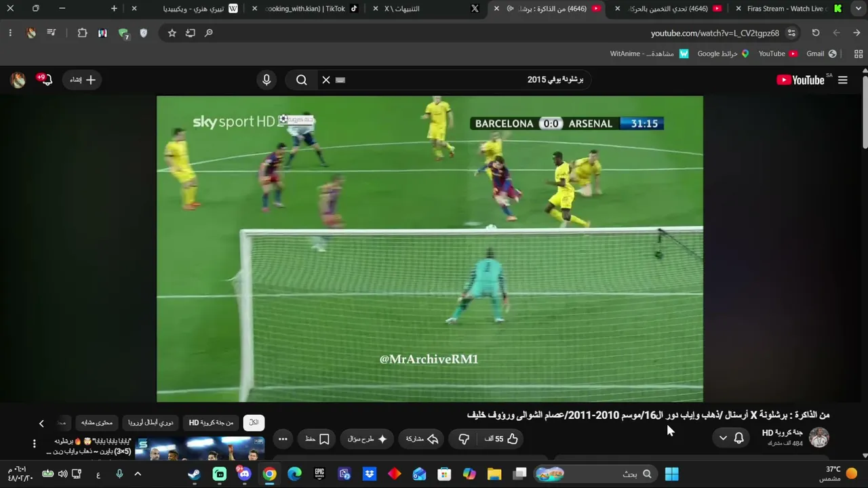Viewport: 868px width, 488px height.
Task: Open the YouTube bookmark in bookmarks bar
Action: coord(778,54)
